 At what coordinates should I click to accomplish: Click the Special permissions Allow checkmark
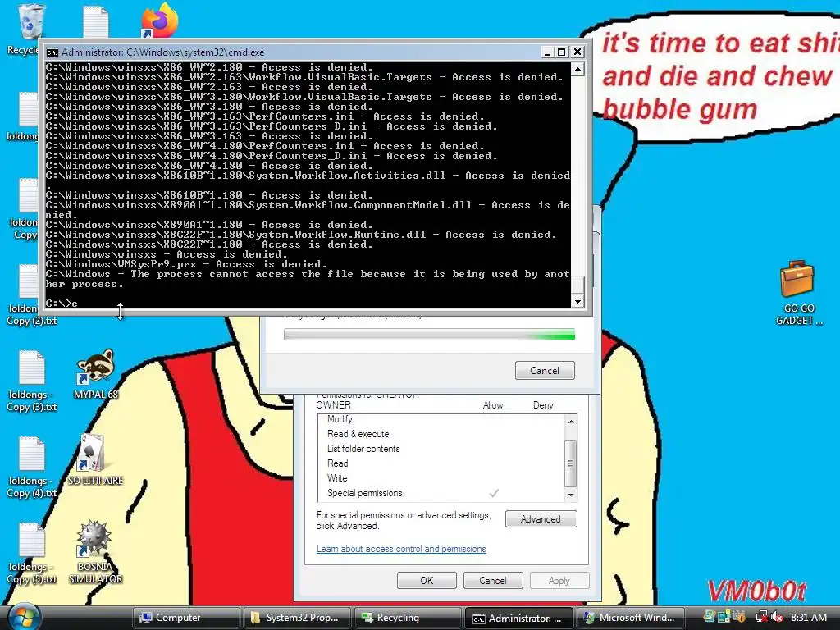(494, 493)
